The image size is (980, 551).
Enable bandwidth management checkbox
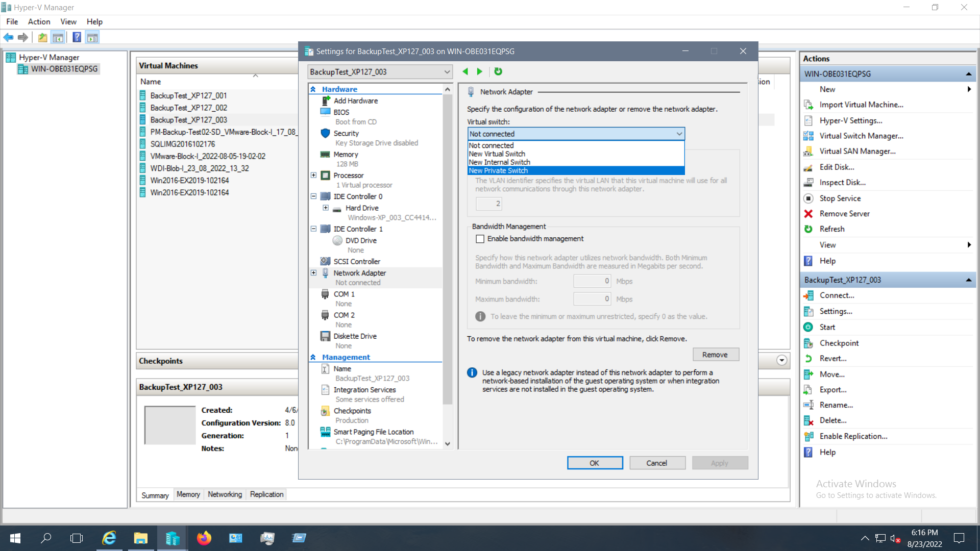(480, 239)
